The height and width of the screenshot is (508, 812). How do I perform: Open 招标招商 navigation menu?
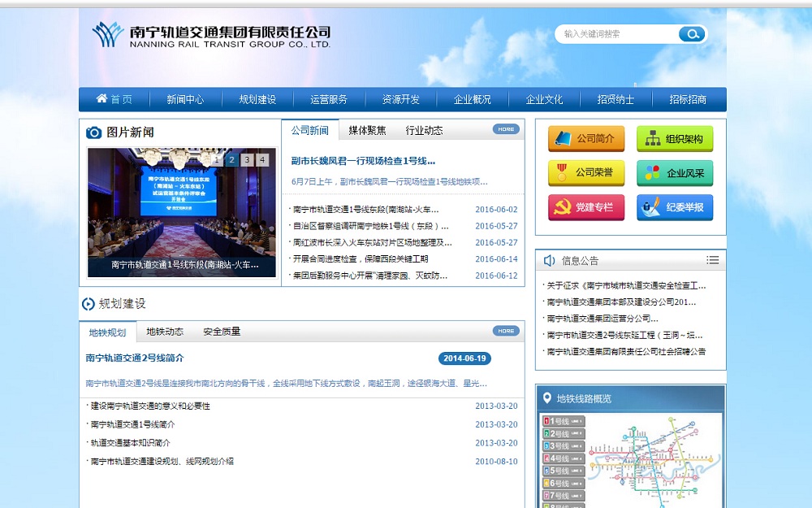point(688,99)
